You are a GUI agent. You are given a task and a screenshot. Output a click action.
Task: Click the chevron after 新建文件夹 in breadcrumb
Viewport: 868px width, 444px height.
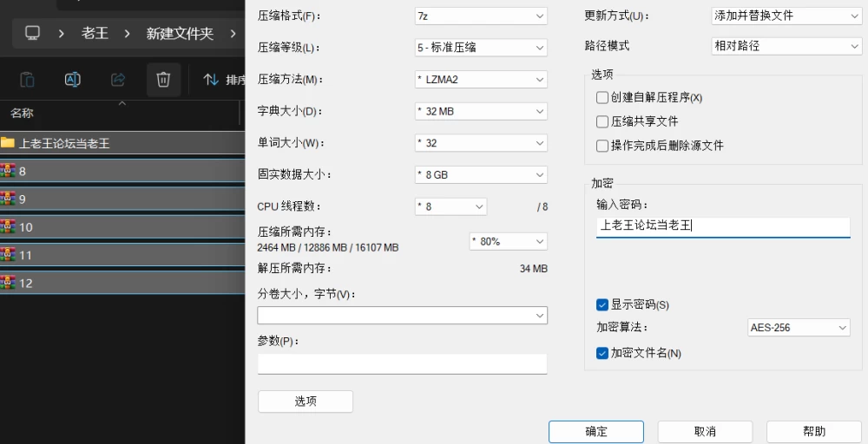(x=233, y=33)
